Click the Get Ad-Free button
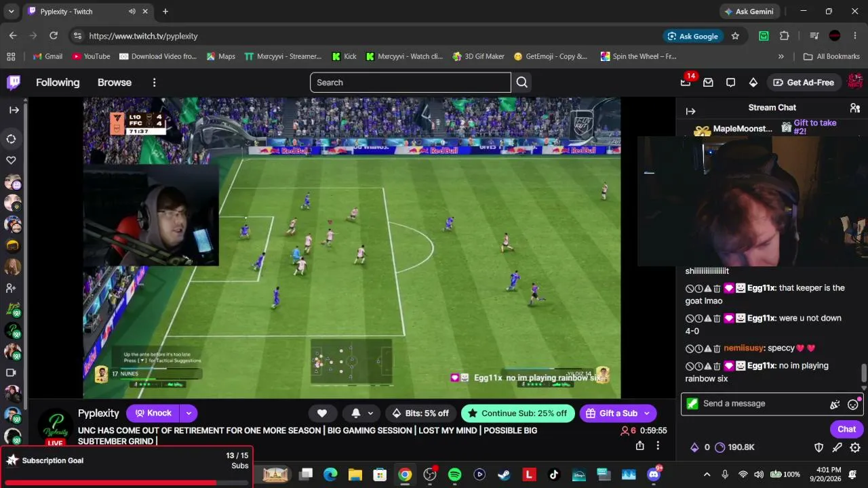 click(x=804, y=83)
